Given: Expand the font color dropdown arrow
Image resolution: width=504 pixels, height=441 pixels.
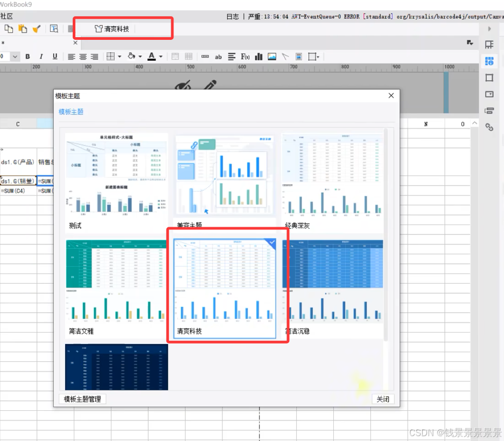Looking at the screenshot, I should [x=160, y=57].
